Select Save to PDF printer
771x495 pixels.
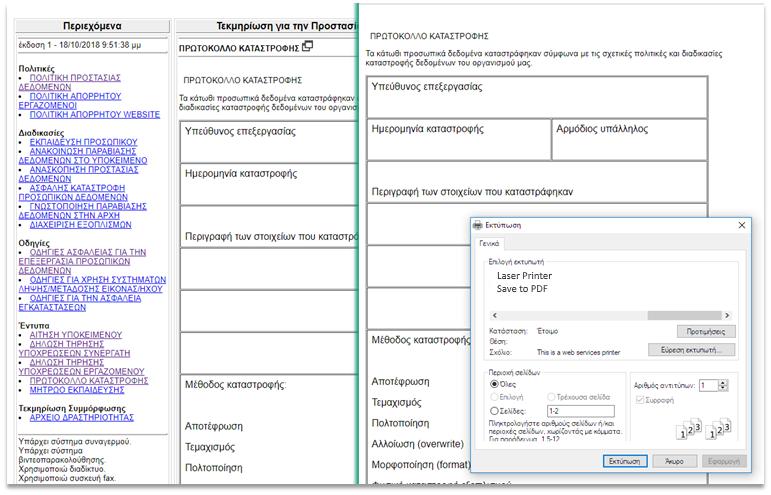pyautogui.click(x=522, y=289)
